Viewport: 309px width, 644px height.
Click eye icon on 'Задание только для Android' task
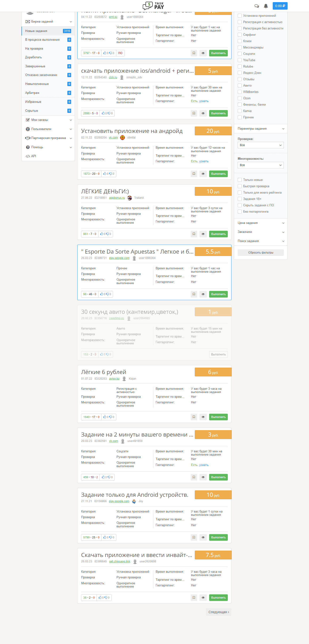coord(203,537)
